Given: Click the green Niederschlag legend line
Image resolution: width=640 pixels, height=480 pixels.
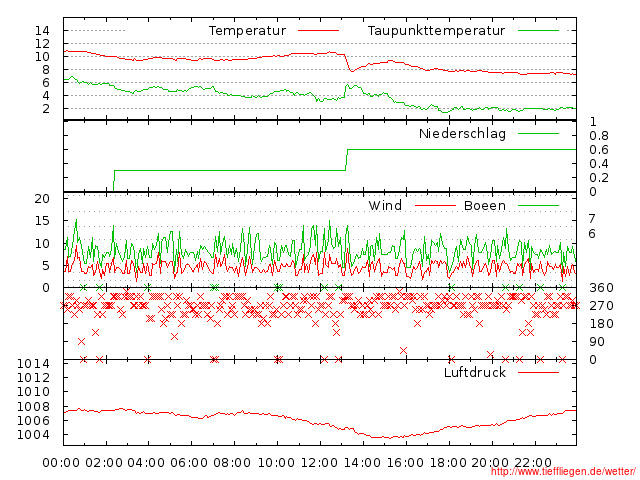Looking at the screenshot, I should pyautogui.click(x=538, y=133).
